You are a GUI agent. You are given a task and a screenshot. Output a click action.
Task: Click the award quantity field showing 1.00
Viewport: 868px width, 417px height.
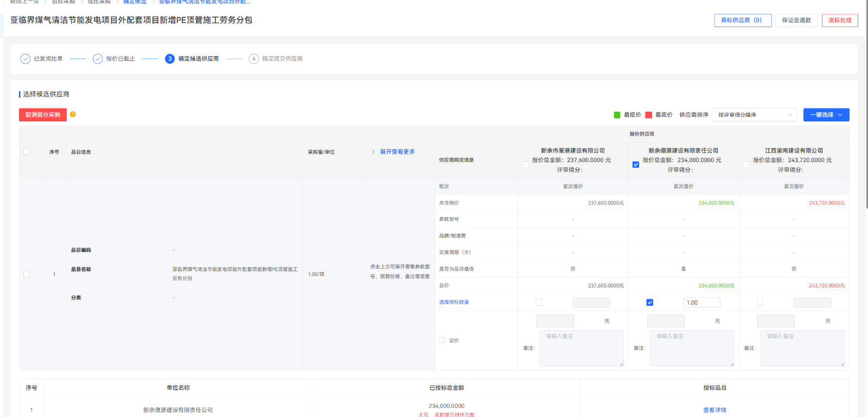click(x=701, y=303)
